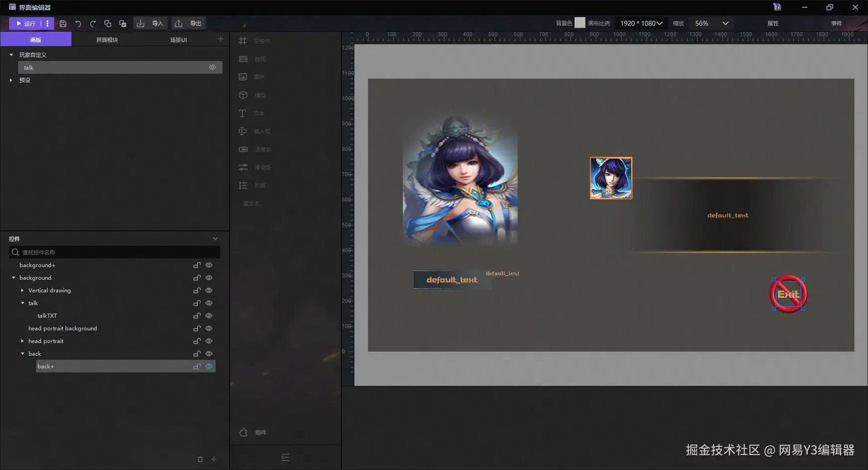Screen dimensions: 868x470
Task: Select the 模型 model widget tool
Action: [x=253, y=95]
